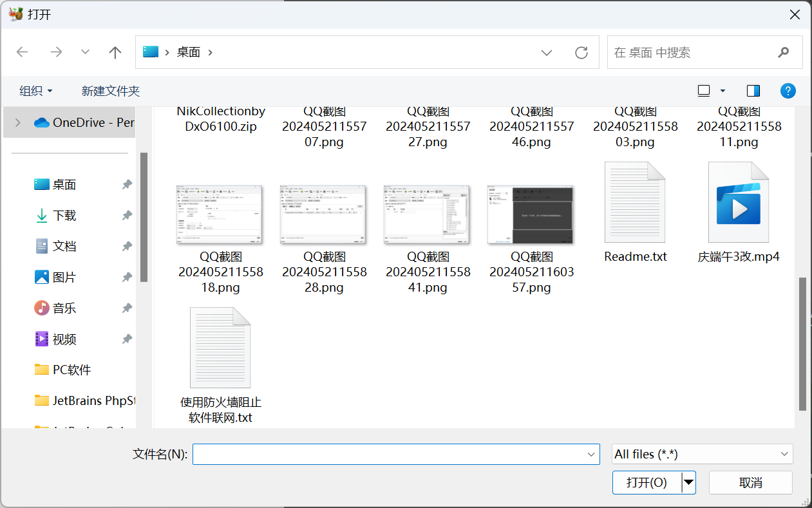The image size is (812, 508).
Task: Refresh the current folder view
Action: point(581,52)
